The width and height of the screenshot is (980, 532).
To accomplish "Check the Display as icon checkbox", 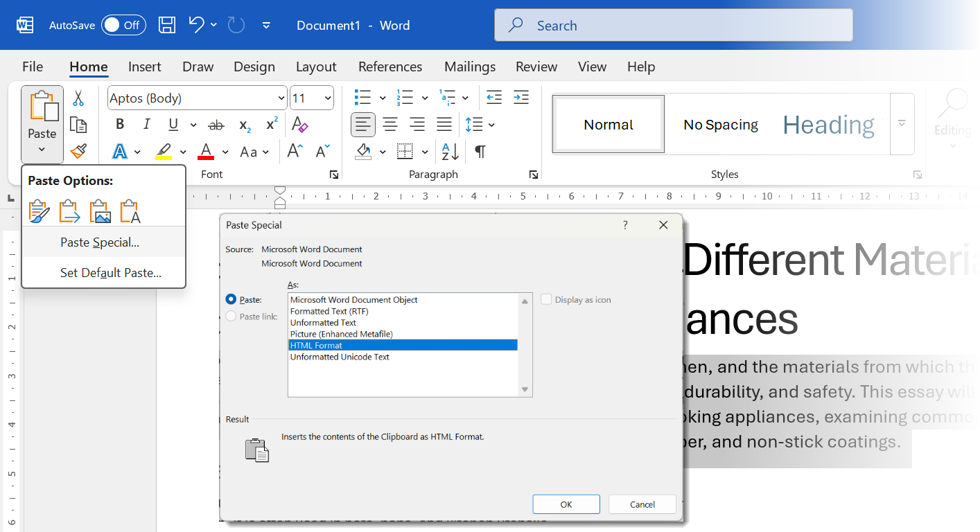I will pos(547,299).
